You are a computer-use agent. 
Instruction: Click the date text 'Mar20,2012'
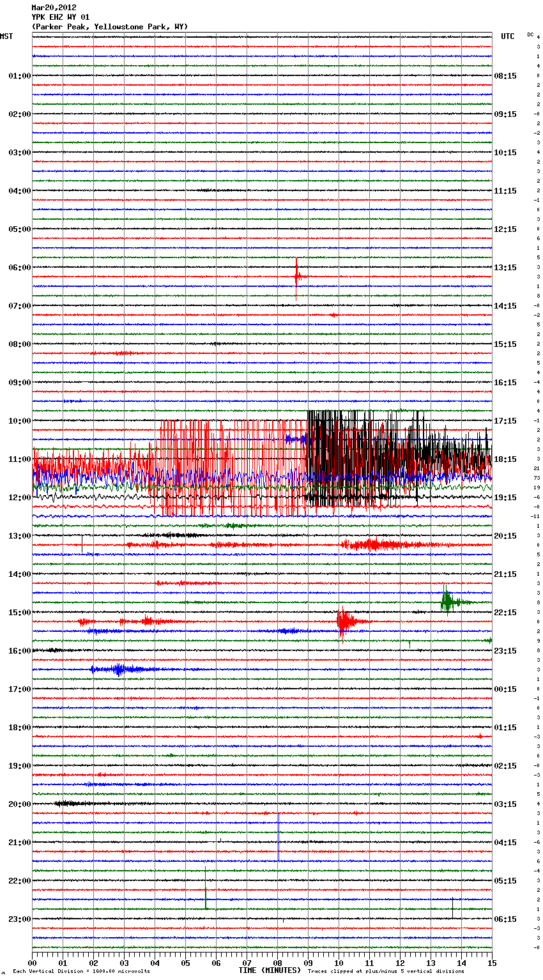pos(54,8)
